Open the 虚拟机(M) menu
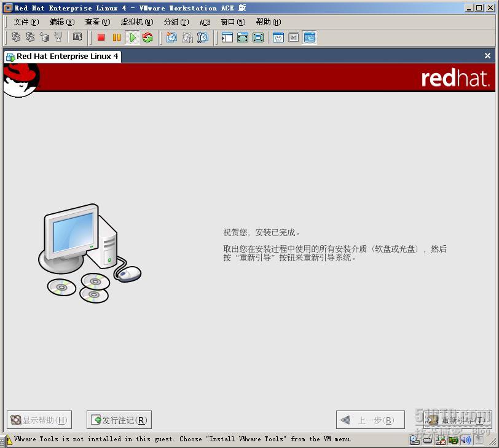The height and width of the screenshot is (448, 499). 137,22
